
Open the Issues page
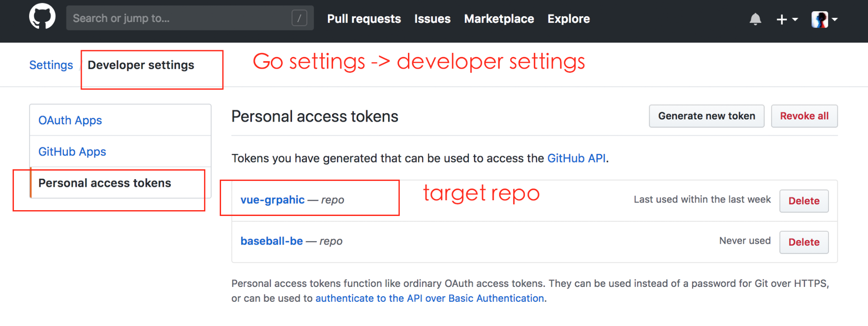tap(432, 19)
